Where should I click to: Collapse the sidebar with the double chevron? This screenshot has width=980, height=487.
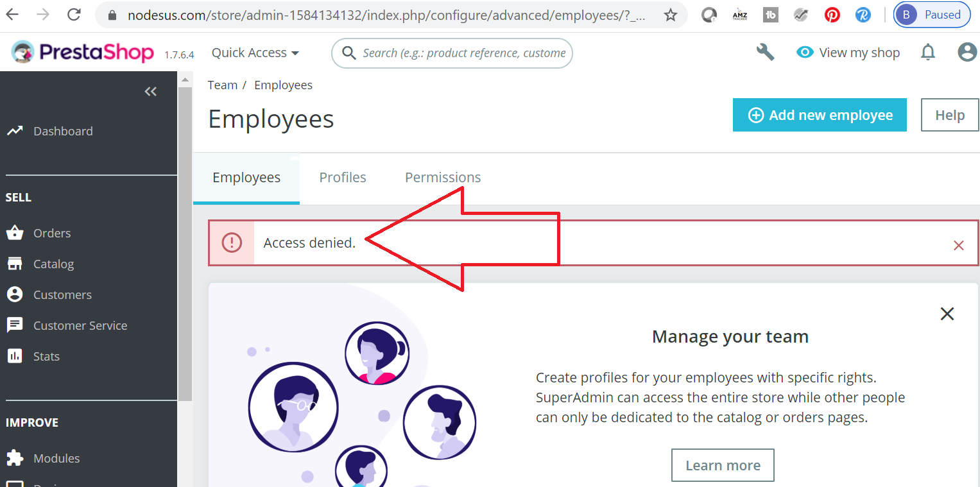(150, 92)
